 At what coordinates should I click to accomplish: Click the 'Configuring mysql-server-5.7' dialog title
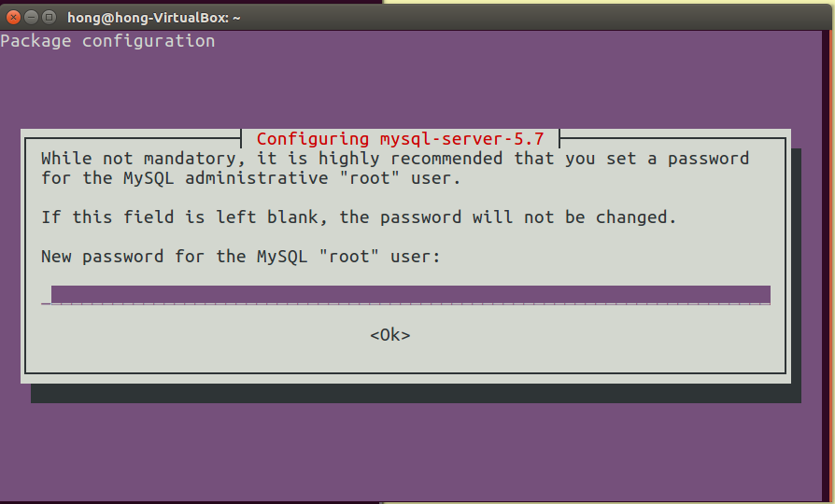coord(401,139)
